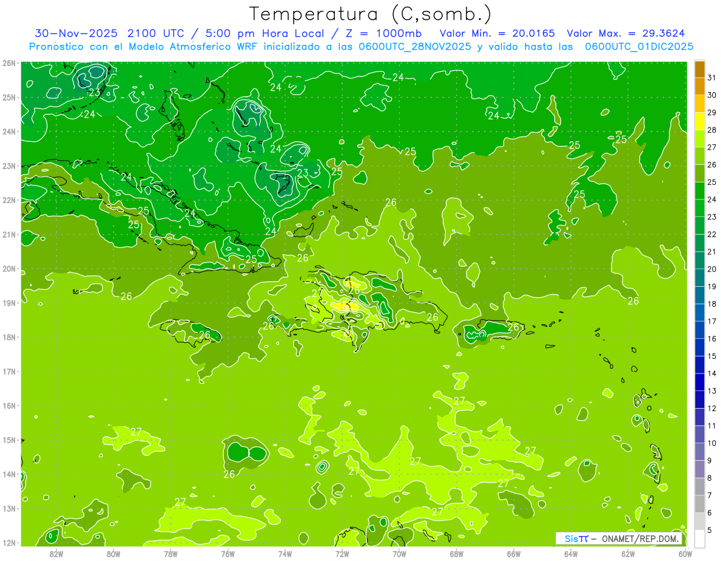Click the latitude axis label "22N"

pyautogui.click(x=9, y=200)
